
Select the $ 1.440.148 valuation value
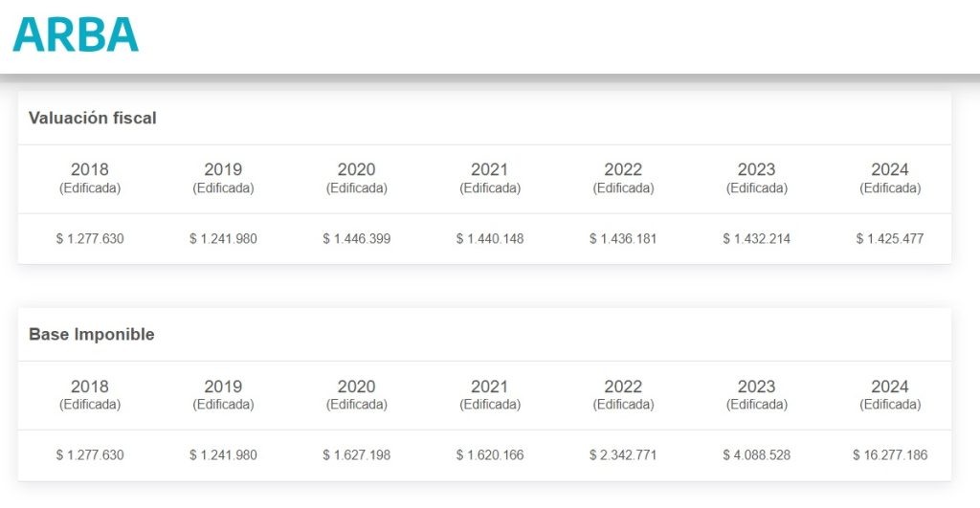(x=490, y=238)
